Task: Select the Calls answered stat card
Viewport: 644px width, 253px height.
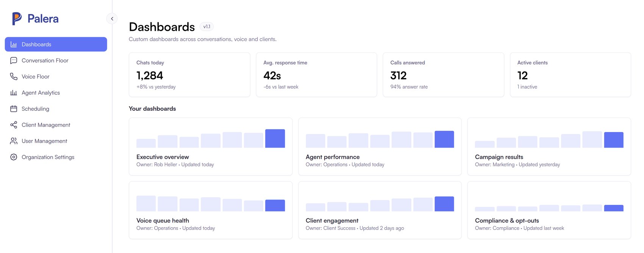Action: [443, 75]
